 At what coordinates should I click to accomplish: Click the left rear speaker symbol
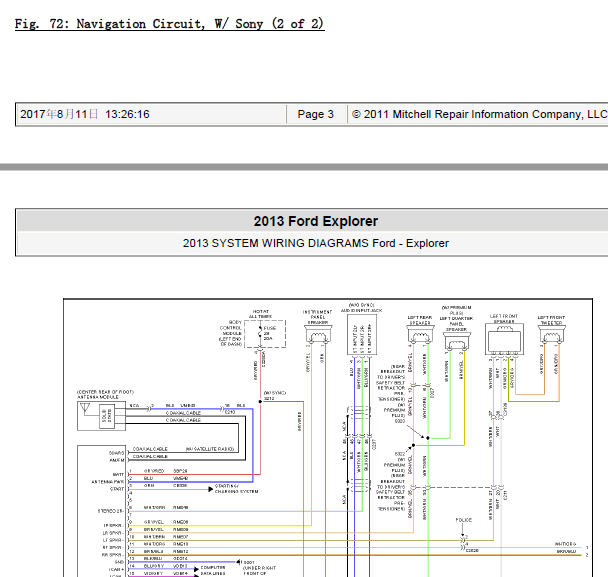click(420, 334)
